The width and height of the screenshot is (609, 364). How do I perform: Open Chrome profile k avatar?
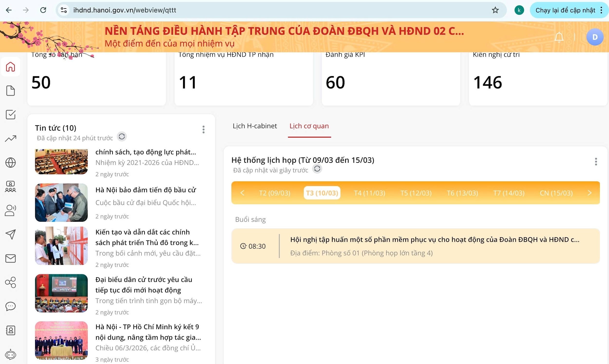[x=519, y=10]
